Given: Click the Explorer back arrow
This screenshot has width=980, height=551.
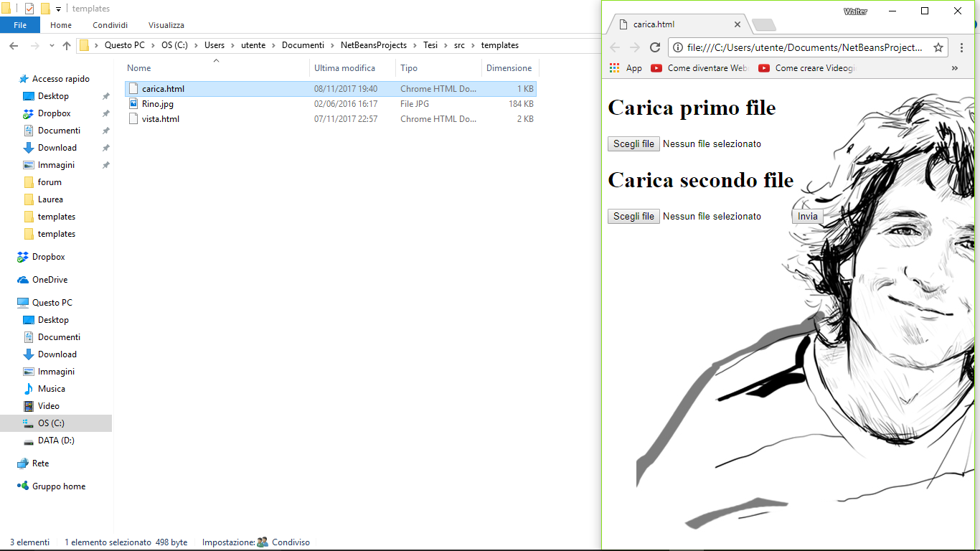Looking at the screenshot, I should pyautogui.click(x=13, y=45).
